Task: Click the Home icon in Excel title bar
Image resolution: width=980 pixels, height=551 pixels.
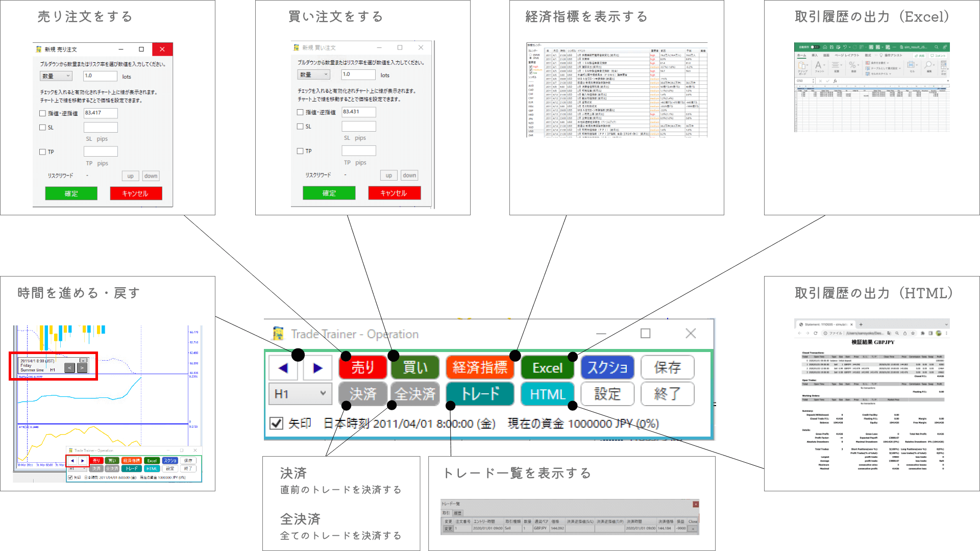Action: tap(825, 47)
